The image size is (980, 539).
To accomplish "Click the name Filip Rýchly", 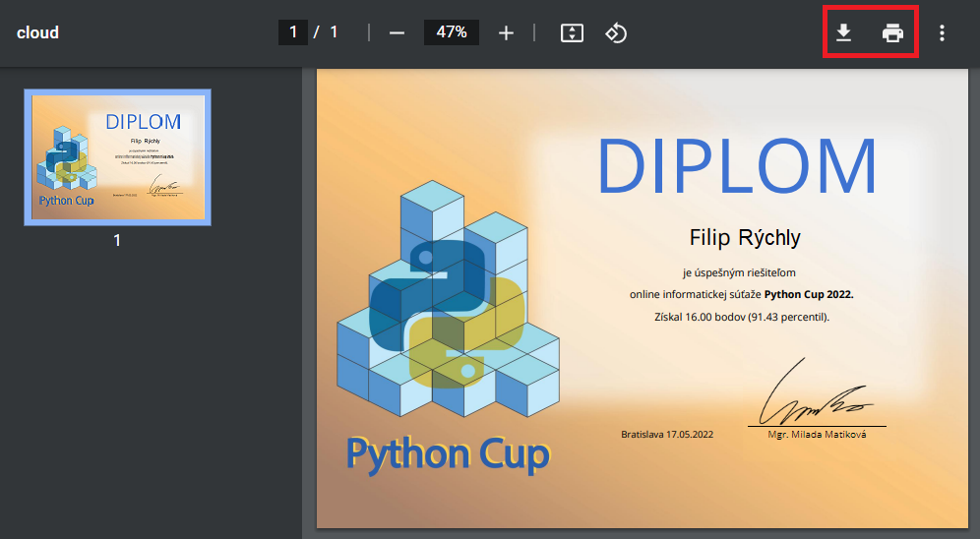I will (x=745, y=237).
